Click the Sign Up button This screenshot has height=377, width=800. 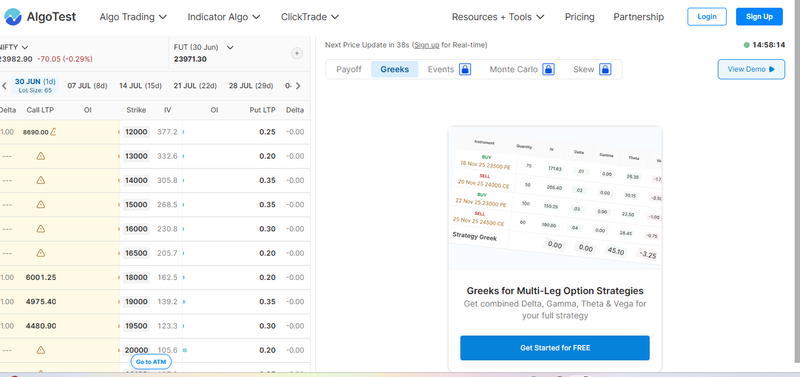pyautogui.click(x=759, y=16)
